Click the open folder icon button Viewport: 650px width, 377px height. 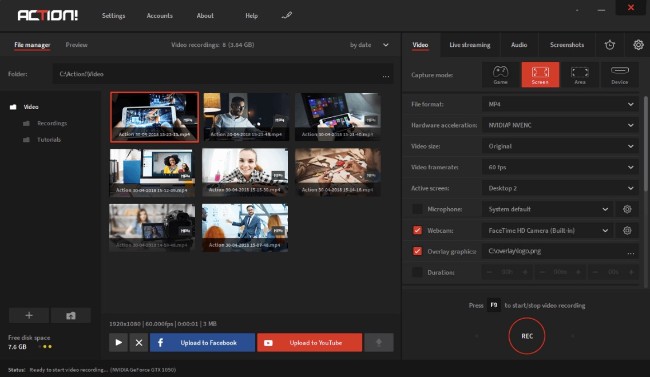(71, 315)
